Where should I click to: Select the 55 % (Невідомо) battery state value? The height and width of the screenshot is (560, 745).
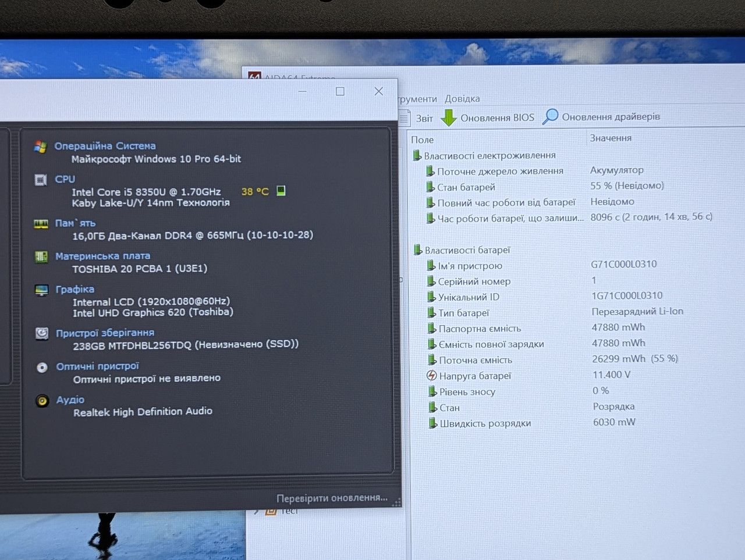point(627,186)
